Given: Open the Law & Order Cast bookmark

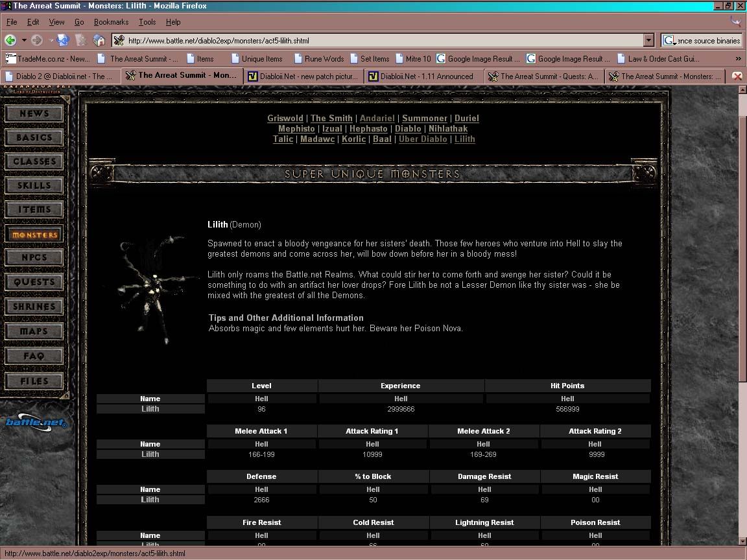Looking at the screenshot, I should pos(658,58).
